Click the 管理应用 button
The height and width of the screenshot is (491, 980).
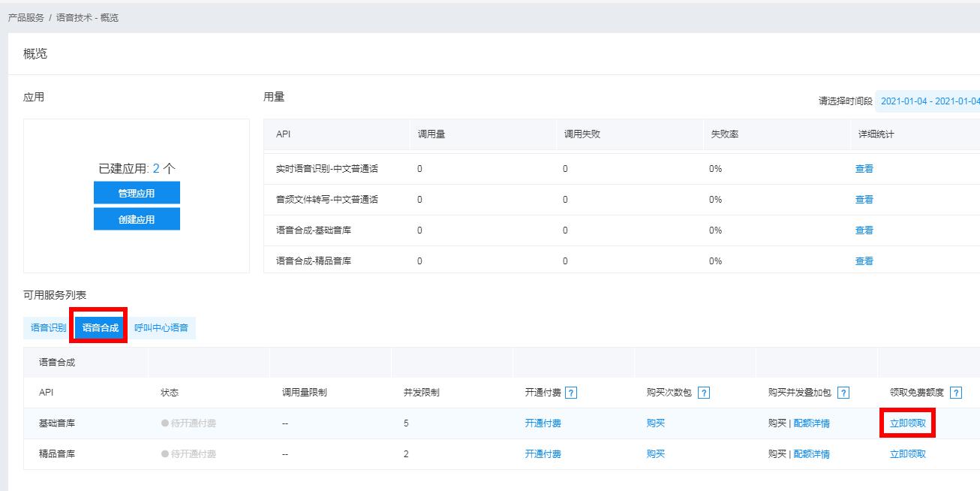137,193
